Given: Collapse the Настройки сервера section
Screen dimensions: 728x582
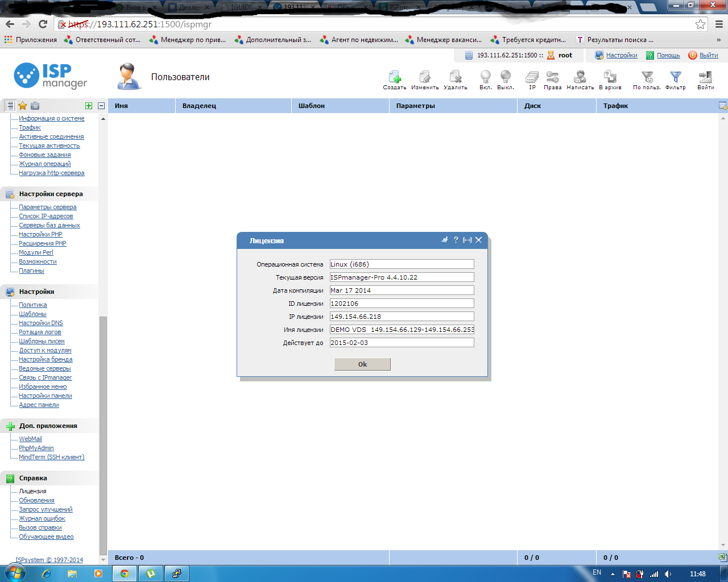Looking at the screenshot, I should coord(49,194).
